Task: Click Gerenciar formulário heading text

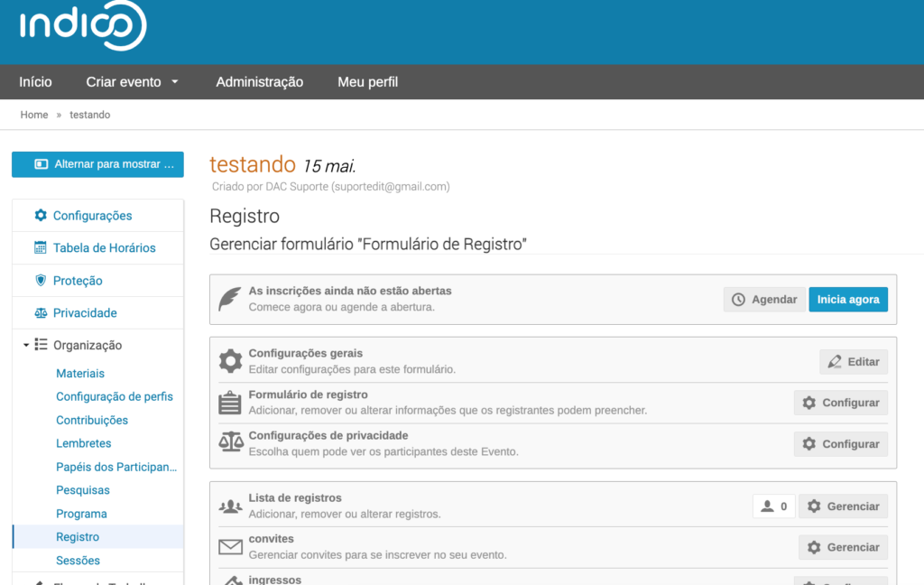Action: click(x=368, y=244)
